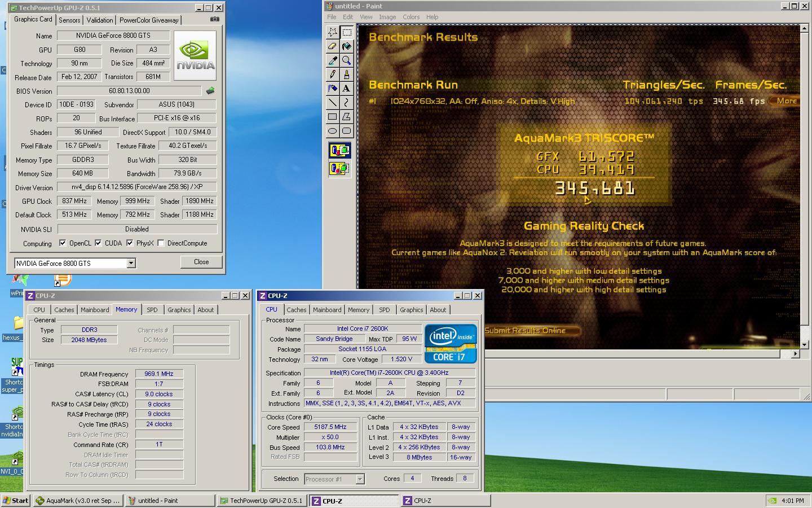This screenshot has width=812, height=508.
Task: Switch to AquaMark in the taskbar
Action: coord(78,501)
